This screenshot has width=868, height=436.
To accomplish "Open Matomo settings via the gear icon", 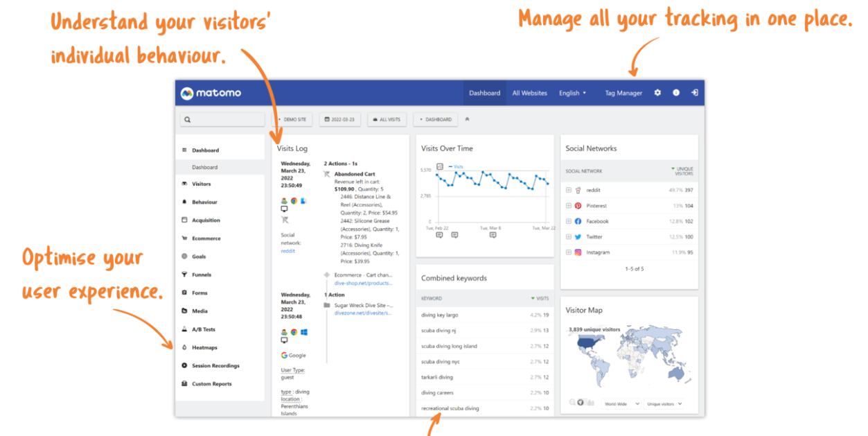I will tap(657, 92).
